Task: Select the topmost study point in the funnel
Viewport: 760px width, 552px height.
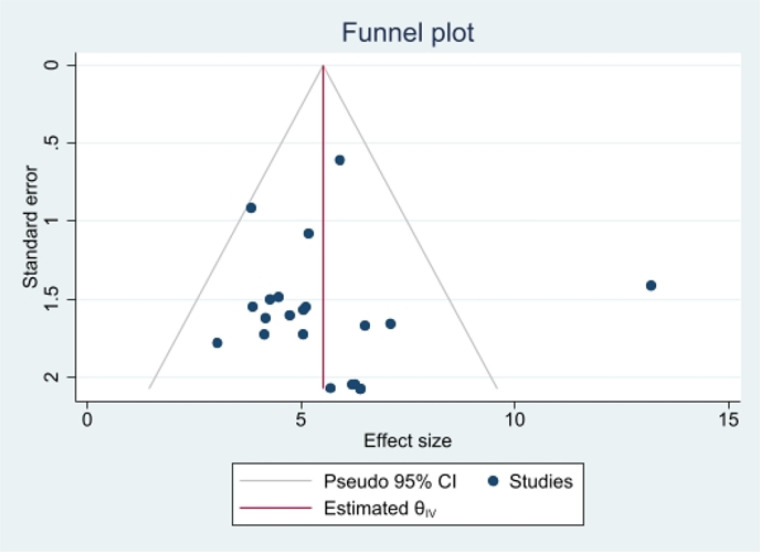Action: point(339,160)
